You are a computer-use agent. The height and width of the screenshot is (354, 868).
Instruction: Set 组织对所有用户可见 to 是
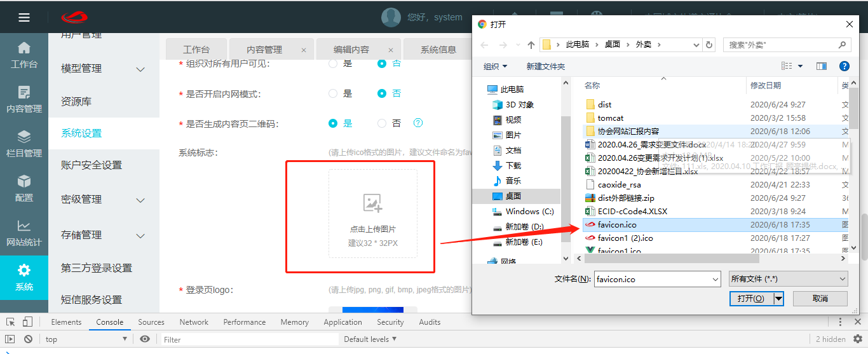click(333, 64)
